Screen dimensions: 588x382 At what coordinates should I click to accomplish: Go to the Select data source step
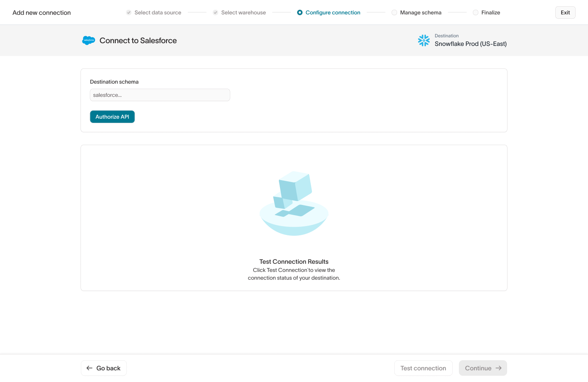click(157, 12)
